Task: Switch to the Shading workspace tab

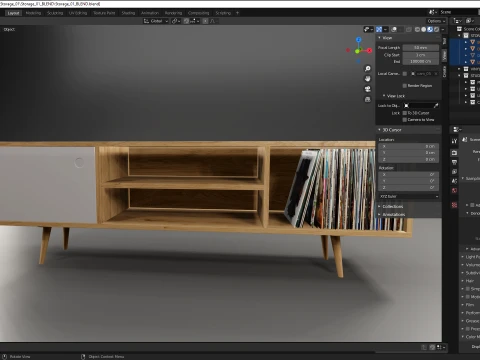Action: tap(128, 13)
